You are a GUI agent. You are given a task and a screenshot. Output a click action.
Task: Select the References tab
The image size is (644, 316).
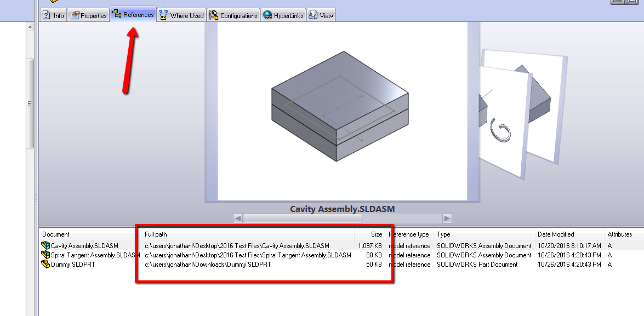click(133, 14)
